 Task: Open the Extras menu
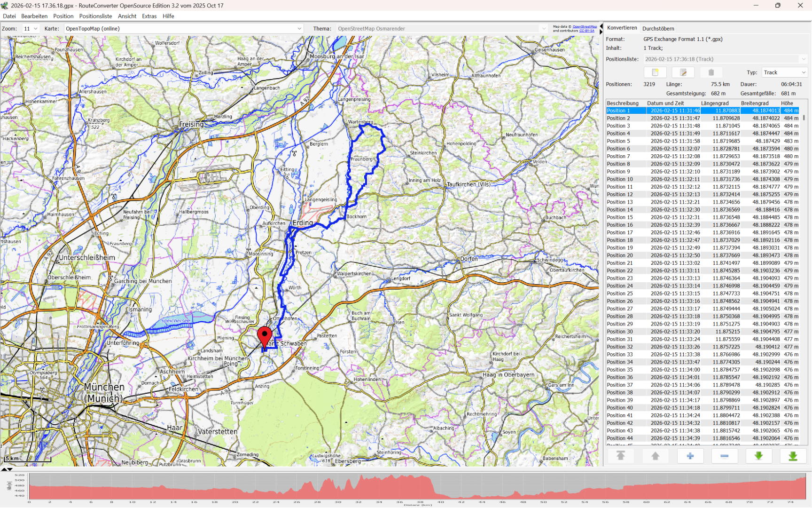coord(149,16)
